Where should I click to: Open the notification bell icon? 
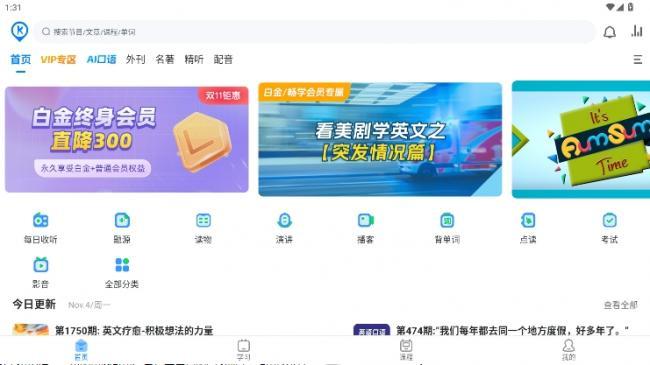[609, 32]
